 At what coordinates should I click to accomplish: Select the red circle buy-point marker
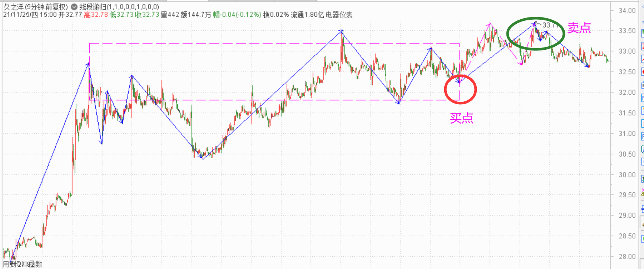[460, 89]
